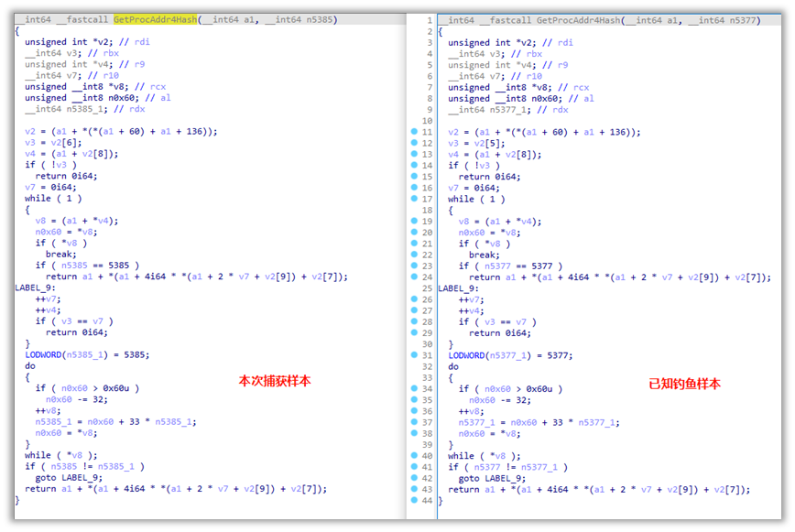The height and width of the screenshot is (532, 795).
Task: Toggle the breakpoint dot at line 27
Action: coord(414,310)
